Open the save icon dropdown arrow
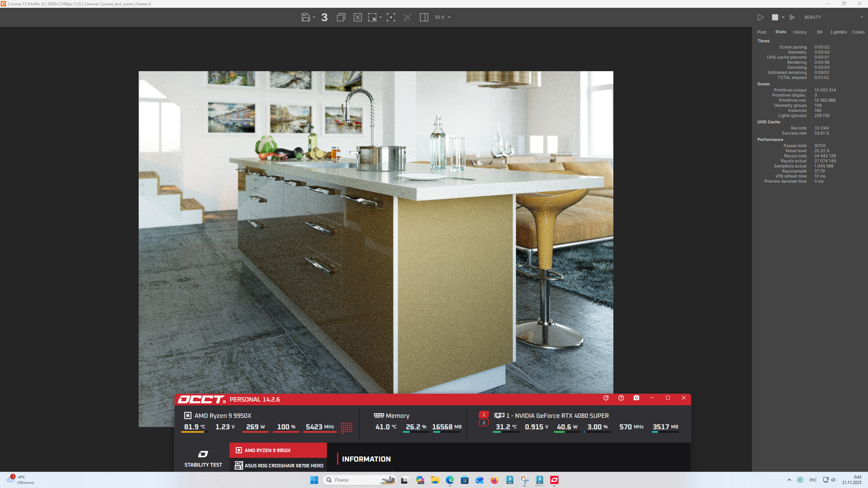868x488 pixels. (x=314, y=17)
